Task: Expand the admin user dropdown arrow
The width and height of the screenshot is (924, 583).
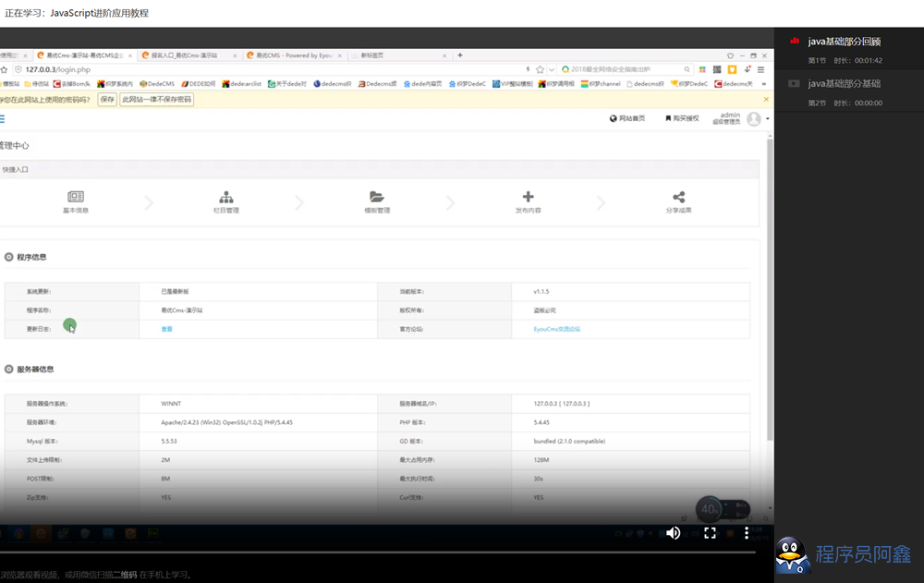Action: [768, 119]
